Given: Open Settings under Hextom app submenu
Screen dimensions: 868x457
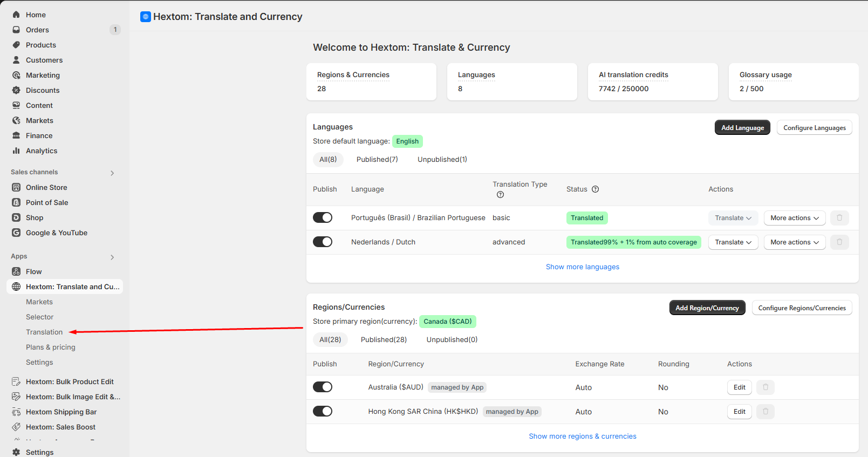Looking at the screenshot, I should pyautogui.click(x=39, y=363).
